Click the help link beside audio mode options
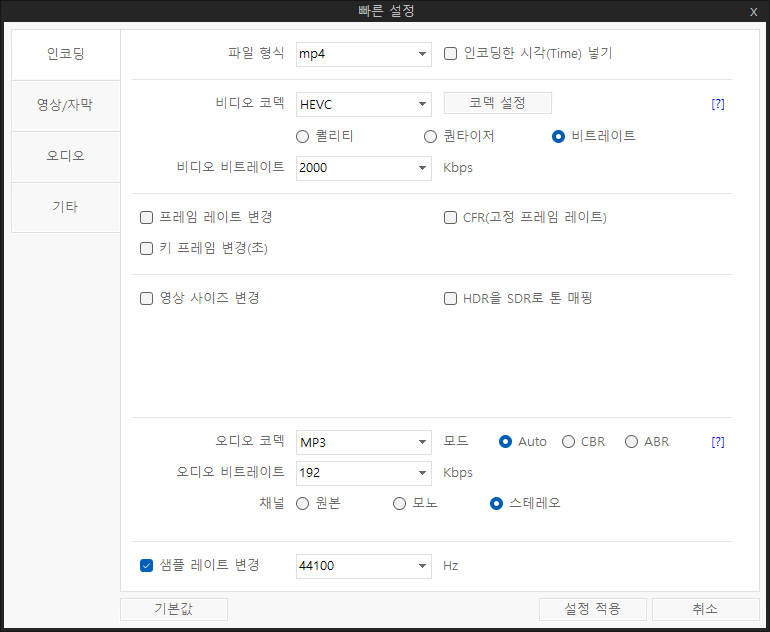This screenshot has width=770, height=632. (x=717, y=442)
